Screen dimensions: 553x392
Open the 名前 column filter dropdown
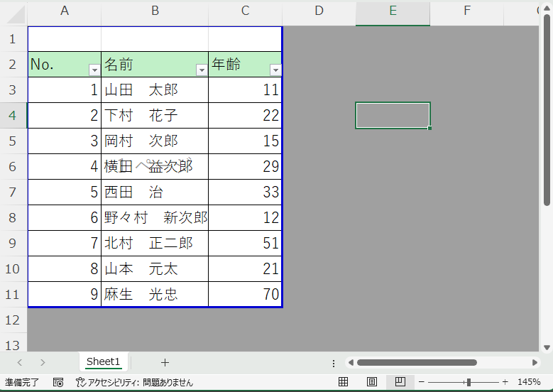pyautogui.click(x=202, y=70)
